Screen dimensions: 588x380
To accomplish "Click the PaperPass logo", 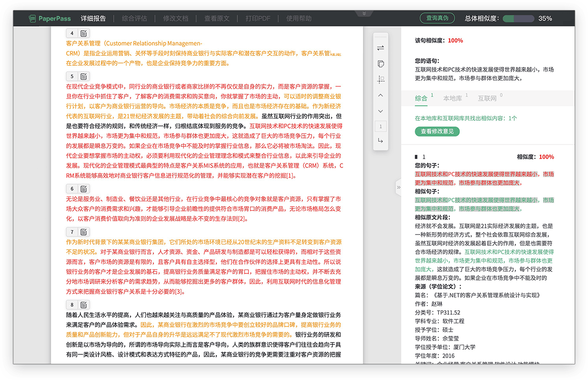I will [50, 18].
